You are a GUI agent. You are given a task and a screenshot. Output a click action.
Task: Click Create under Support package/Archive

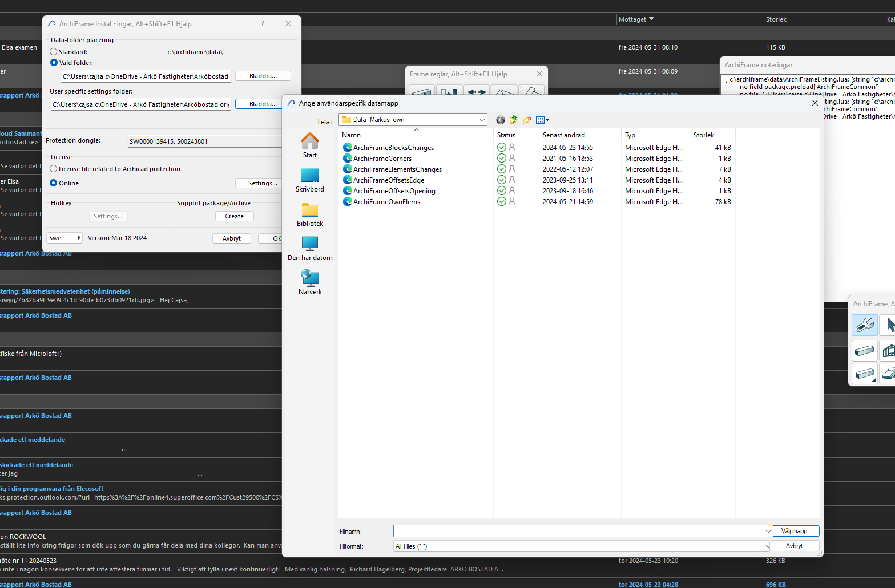tap(234, 216)
